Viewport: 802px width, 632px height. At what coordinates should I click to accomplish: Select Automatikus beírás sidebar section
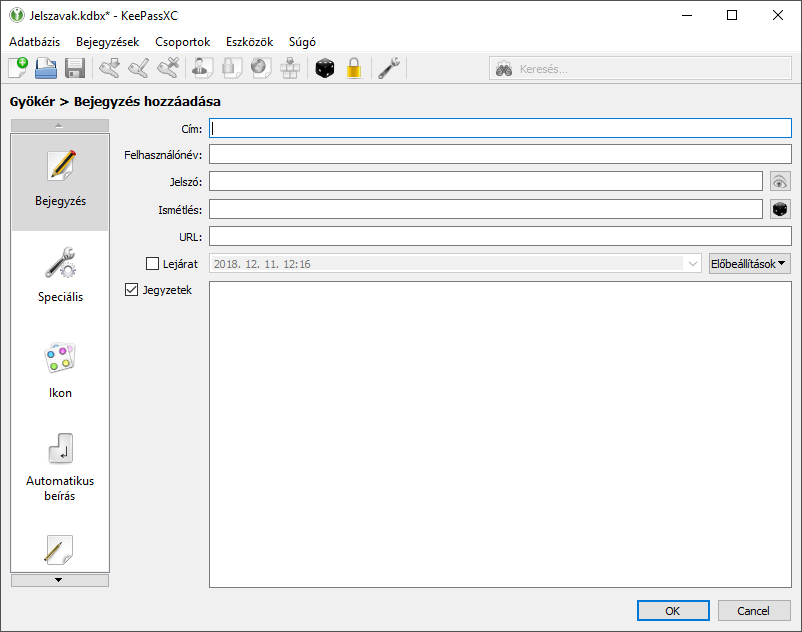pyautogui.click(x=60, y=468)
